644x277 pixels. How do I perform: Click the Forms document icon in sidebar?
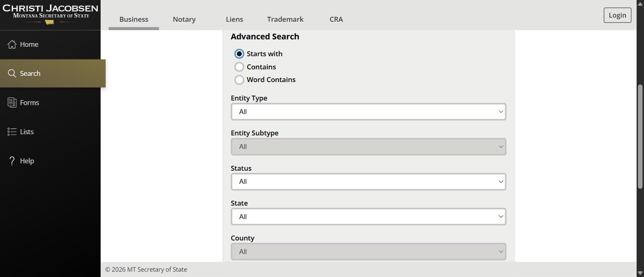(12, 103)
